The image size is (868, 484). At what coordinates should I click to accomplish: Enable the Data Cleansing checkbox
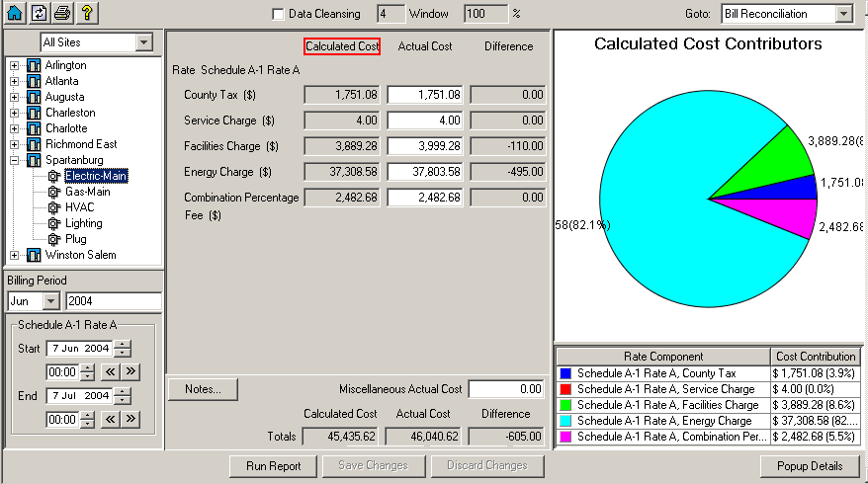click(278, 15)
